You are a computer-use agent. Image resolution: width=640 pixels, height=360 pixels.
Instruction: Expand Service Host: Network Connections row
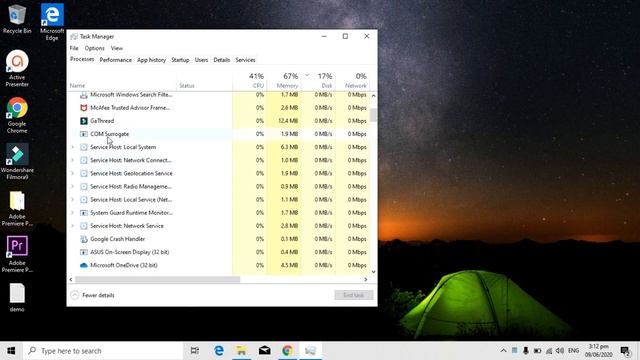click(x=73, y=160)
